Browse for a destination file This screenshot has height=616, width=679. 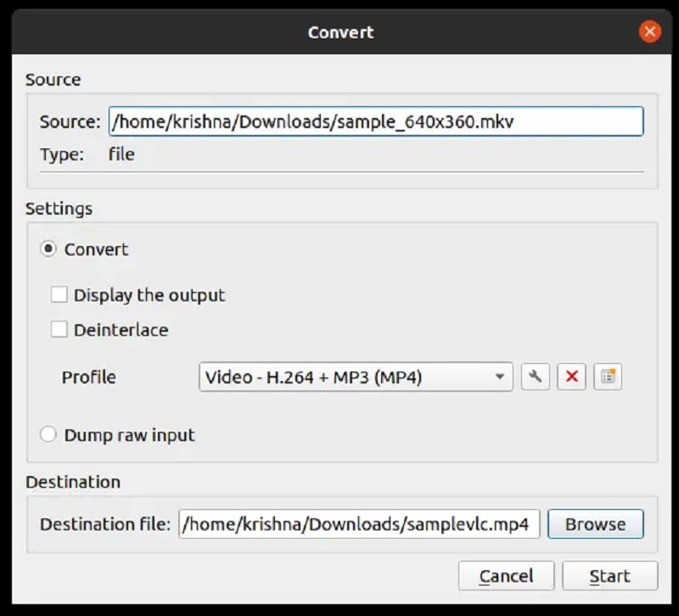pyautogui.click(x=596, y=524)
